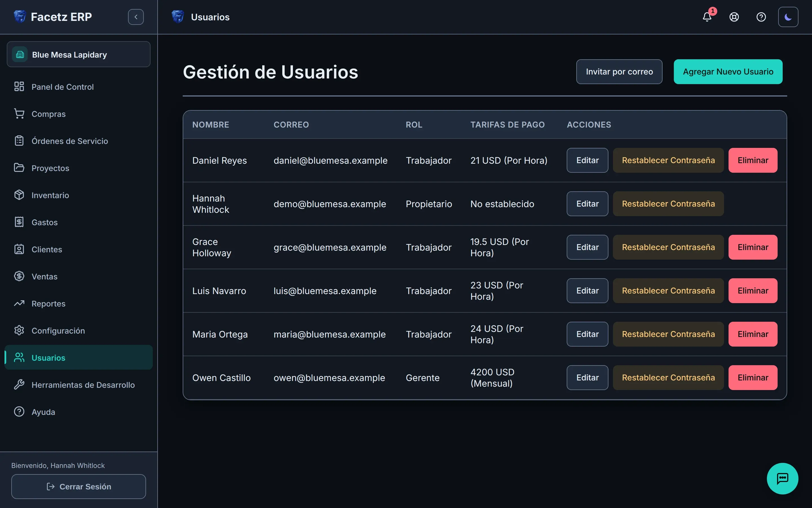Delete user Maria Ortega

point(753,334)
